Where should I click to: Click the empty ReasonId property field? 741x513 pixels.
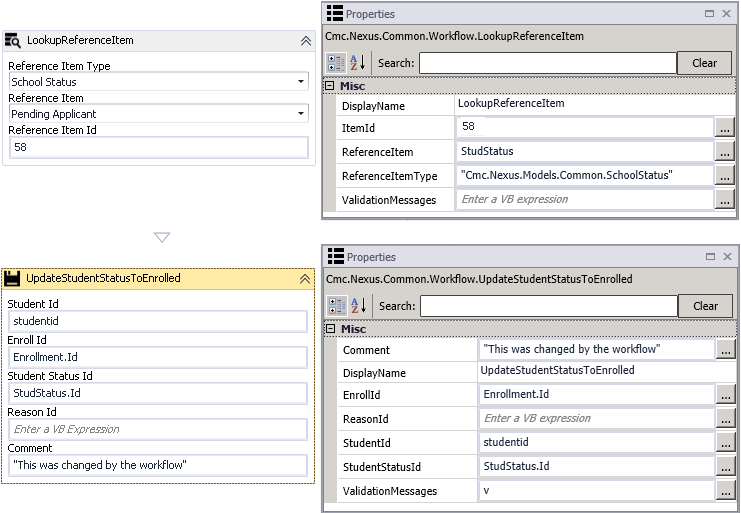coord(596,419)
